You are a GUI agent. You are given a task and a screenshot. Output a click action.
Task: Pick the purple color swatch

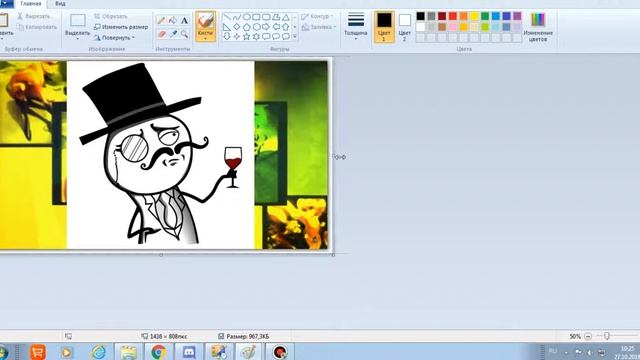(517, 16)
